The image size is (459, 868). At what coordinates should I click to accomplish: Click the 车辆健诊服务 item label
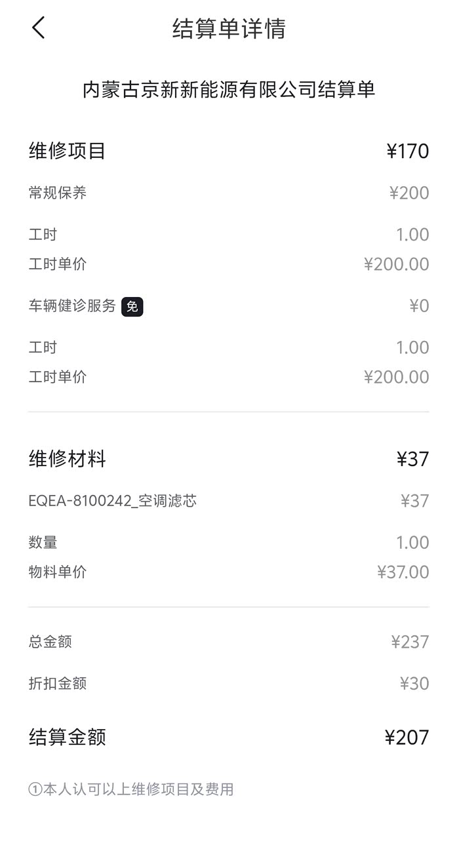72,306
